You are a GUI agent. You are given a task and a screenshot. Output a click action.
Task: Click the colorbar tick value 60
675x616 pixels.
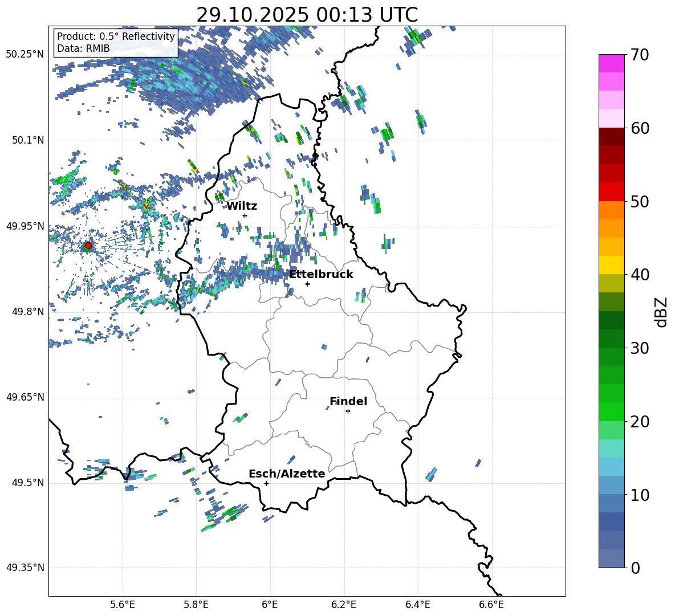(x=640, y=128)
